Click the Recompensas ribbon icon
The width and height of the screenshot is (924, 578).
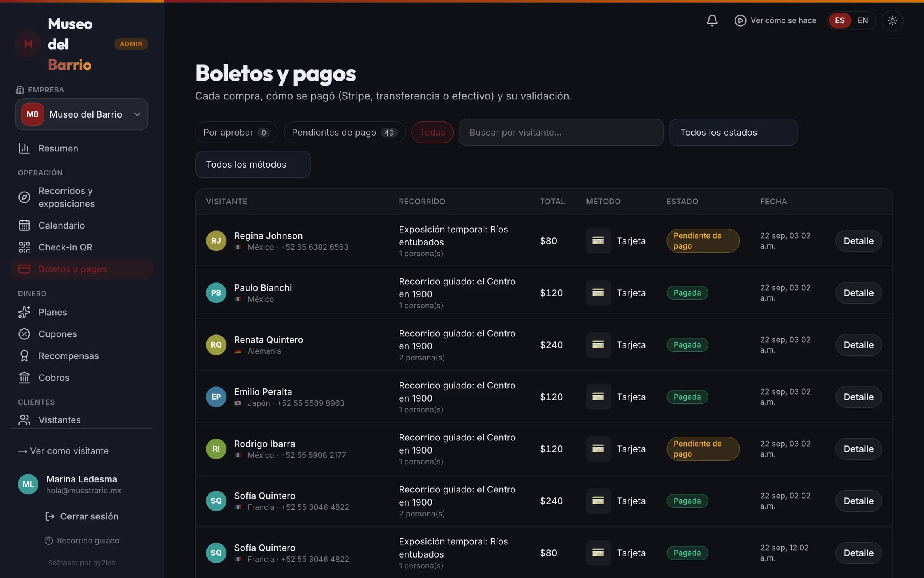click(24, 356)
